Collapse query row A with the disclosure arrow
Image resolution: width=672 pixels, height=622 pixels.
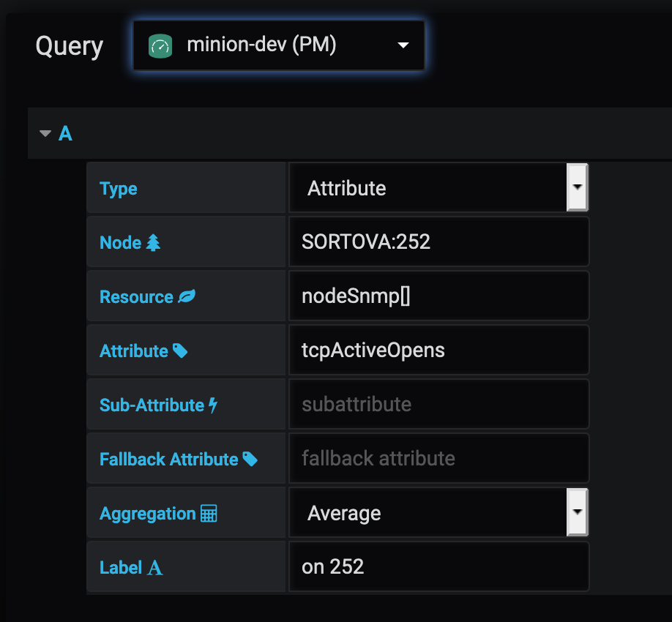[44, 133]
